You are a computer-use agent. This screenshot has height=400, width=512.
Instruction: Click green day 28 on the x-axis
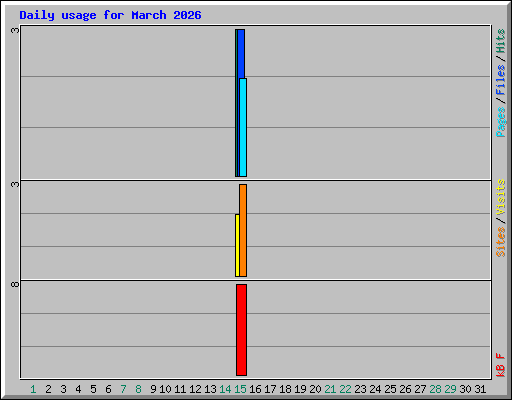click(x=435, y=389)
